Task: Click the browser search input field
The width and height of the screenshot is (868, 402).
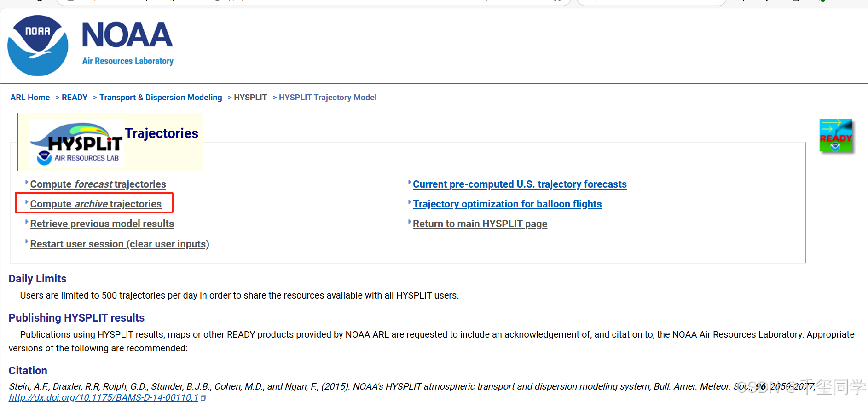Action: 650,2
